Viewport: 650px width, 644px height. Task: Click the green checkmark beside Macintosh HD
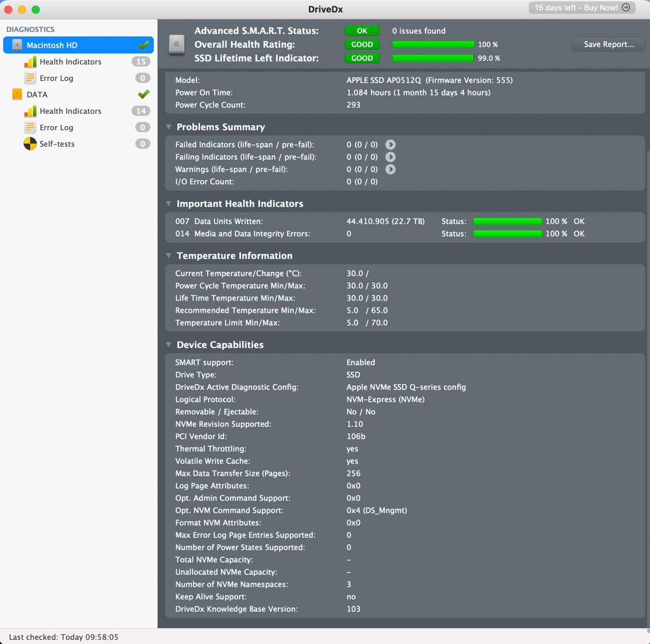click(144, 45)
